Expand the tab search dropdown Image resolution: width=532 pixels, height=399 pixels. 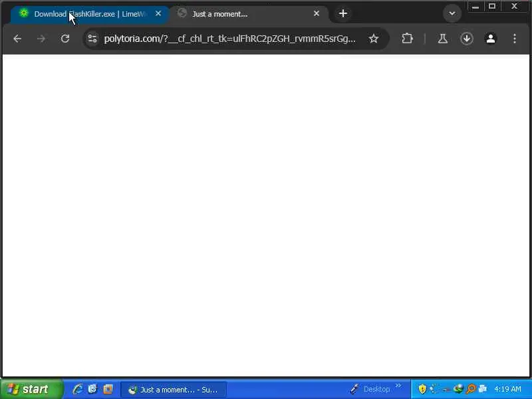452,13
